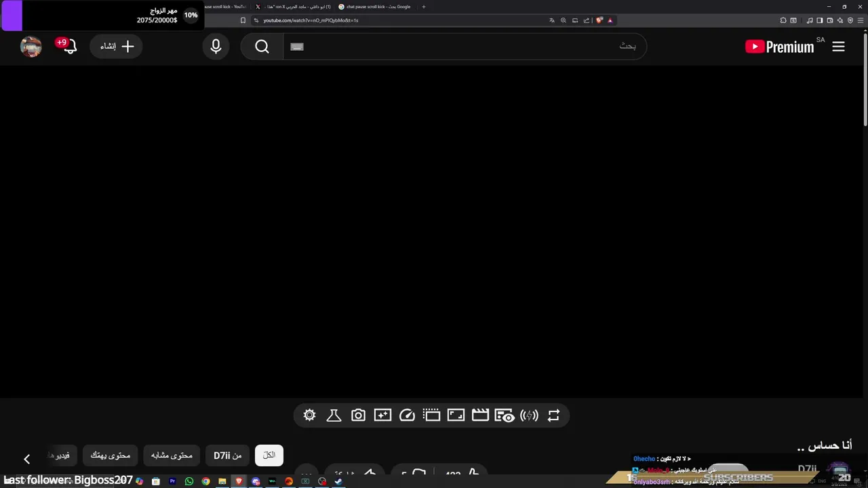
Task: Click the clapperboard icon in the toolbar
Action: [x=480, y=415]
